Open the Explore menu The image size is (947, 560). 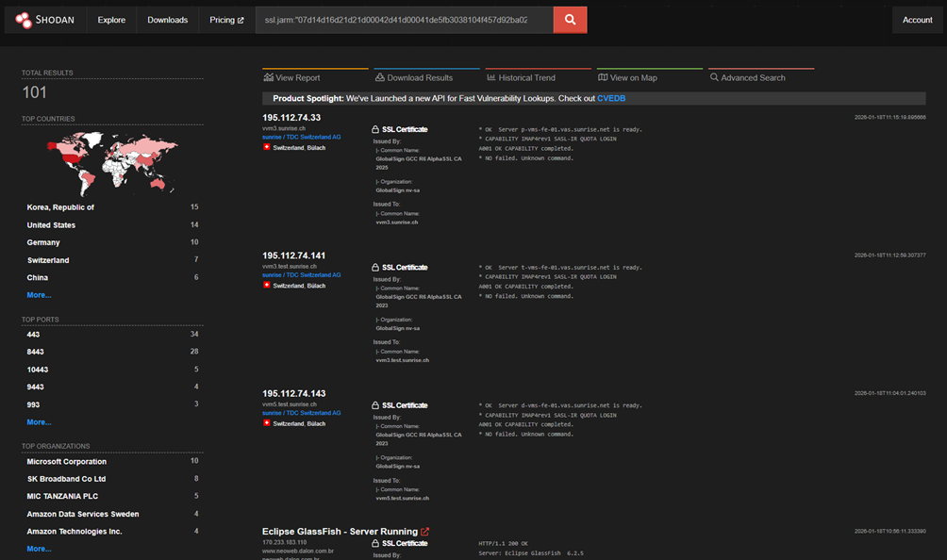[111, 20]
